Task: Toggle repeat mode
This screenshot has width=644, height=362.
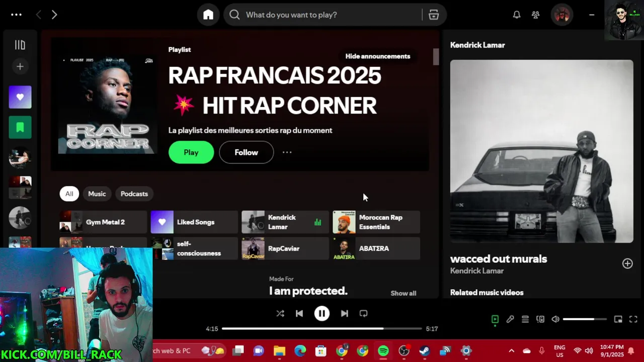Action: [363, 314]
